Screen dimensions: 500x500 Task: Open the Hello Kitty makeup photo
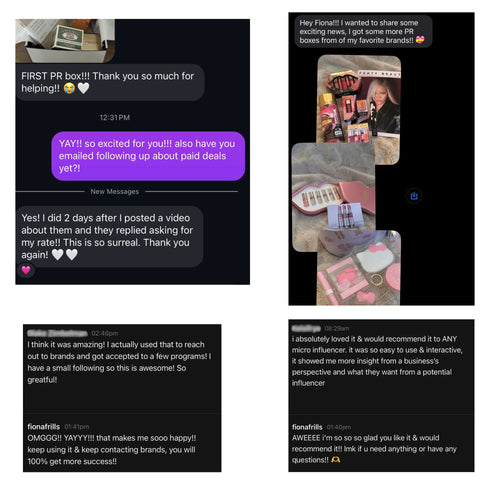click(x=359, y=268)
